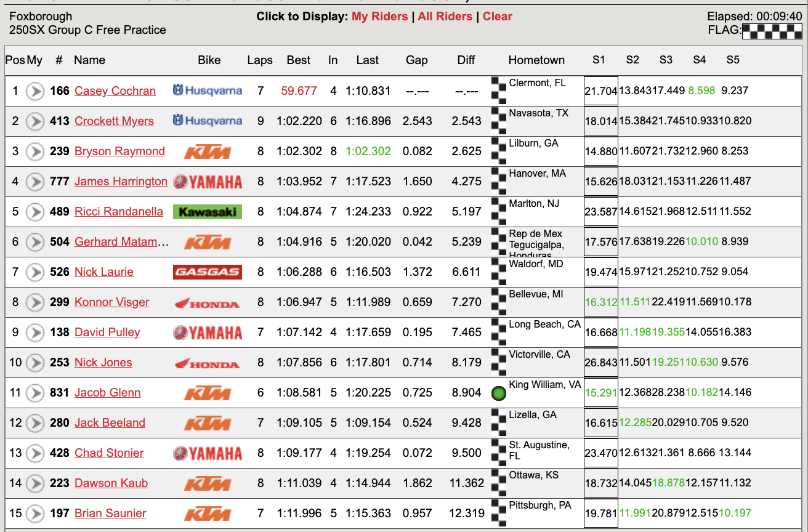Click the Honda logo for Konnor Visger
This screenshot has width=808, height=532.
[x=208, y=302]
